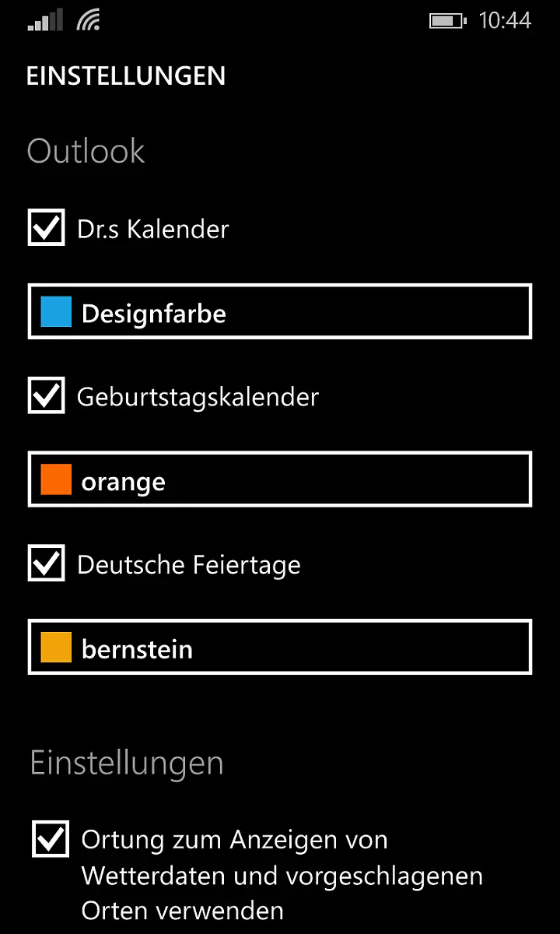
Task: Tap the orange square swatch
Action: (x=54, y=479)
